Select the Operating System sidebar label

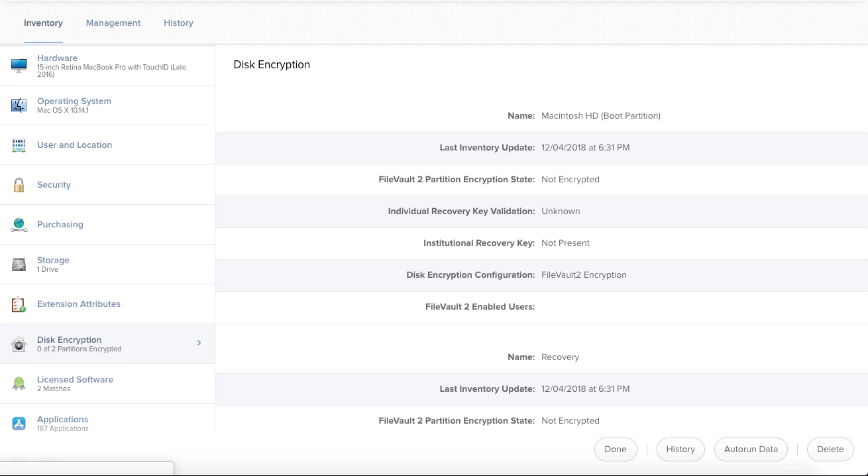click(74, 101)
